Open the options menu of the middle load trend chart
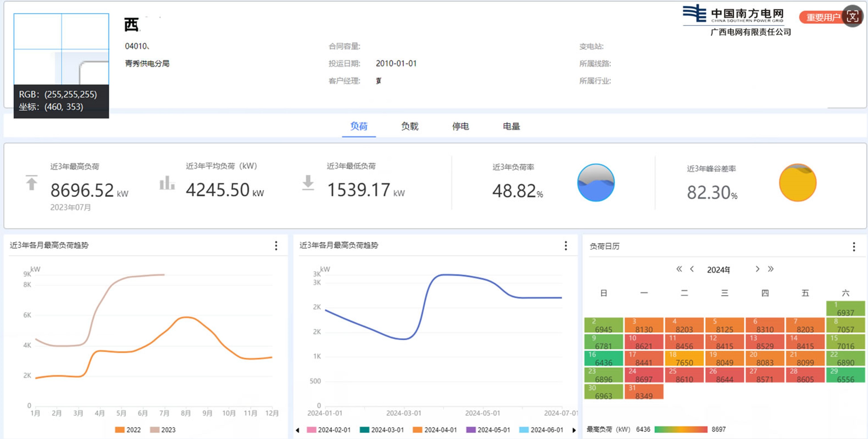Image resolution: width=868 pixels, height=439 pixels. point(566,246)
